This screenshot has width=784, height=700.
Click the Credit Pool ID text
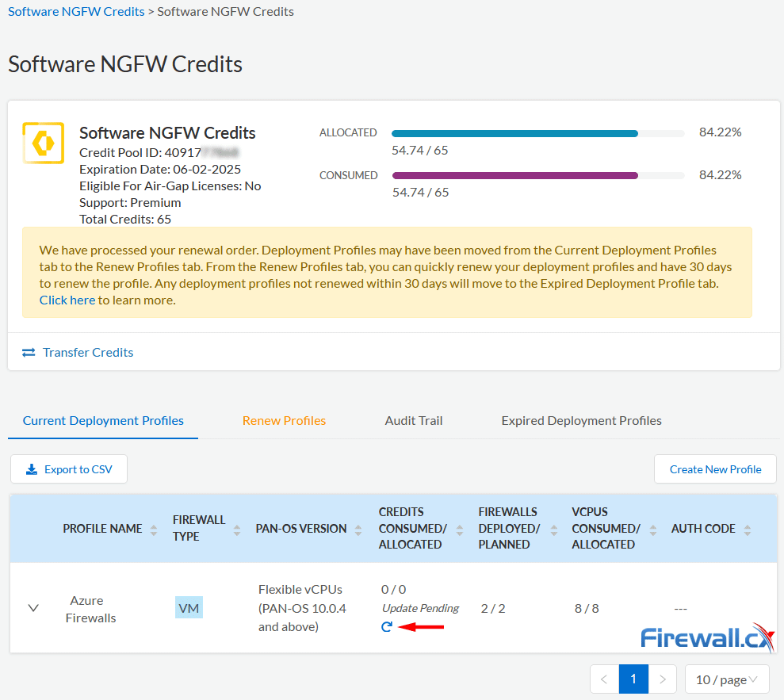(x=159, y=152)
